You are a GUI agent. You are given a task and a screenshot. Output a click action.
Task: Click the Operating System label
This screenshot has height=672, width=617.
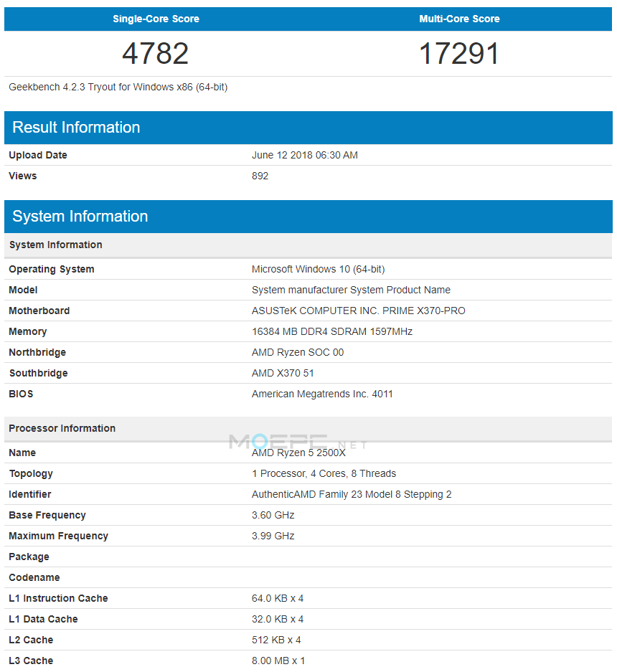coord(52,269)
